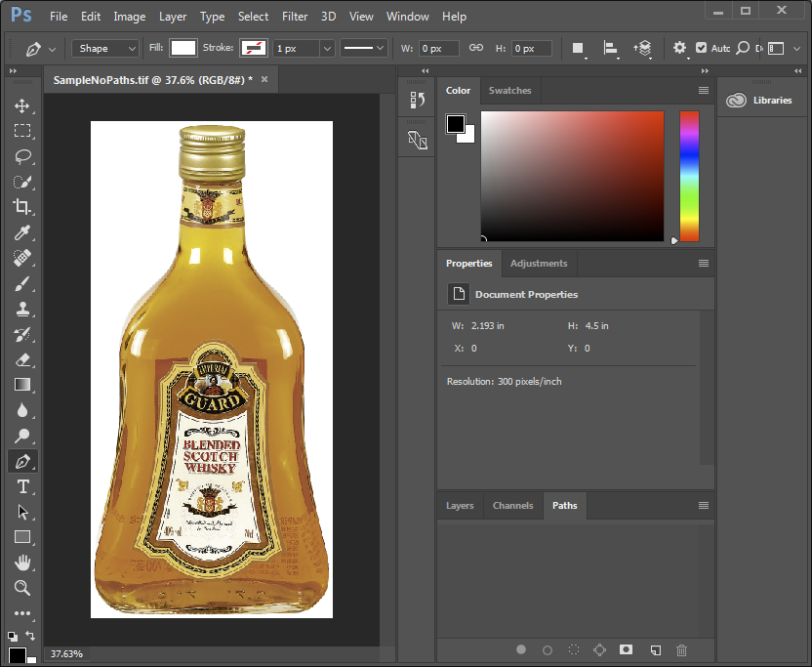Viewport: 812px width, 667px height.
Task: Click Fill path with foreground color icon
Action: click(x=521, y=649)
